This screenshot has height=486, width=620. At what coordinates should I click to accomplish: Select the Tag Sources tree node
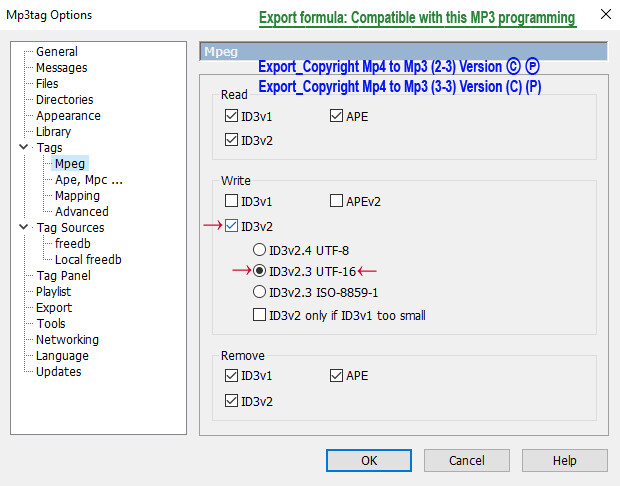(x=70, y=227)
